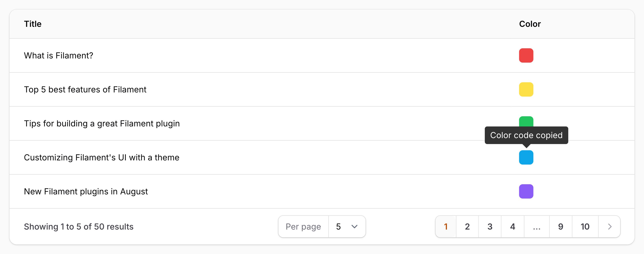Click the 'Color code copied' tooltip
The width and height of the screenshot is (644, 254).
click(x=526, y=135)
